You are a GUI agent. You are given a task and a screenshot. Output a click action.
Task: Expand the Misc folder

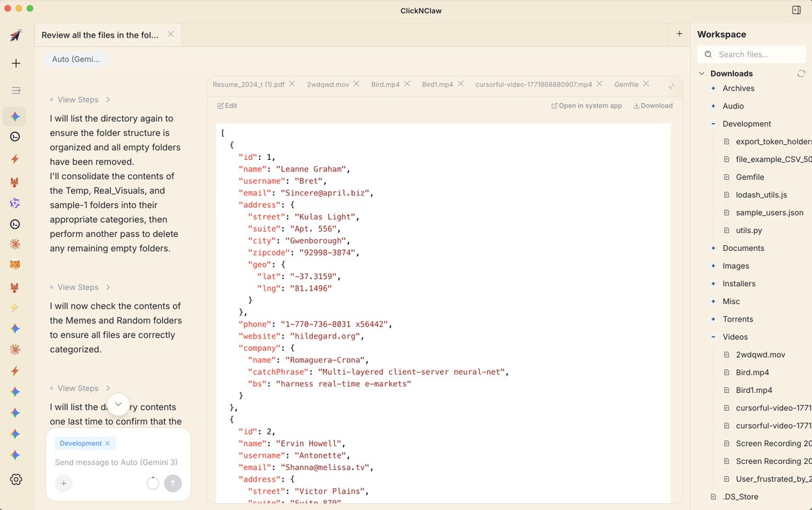click(713, 301)
